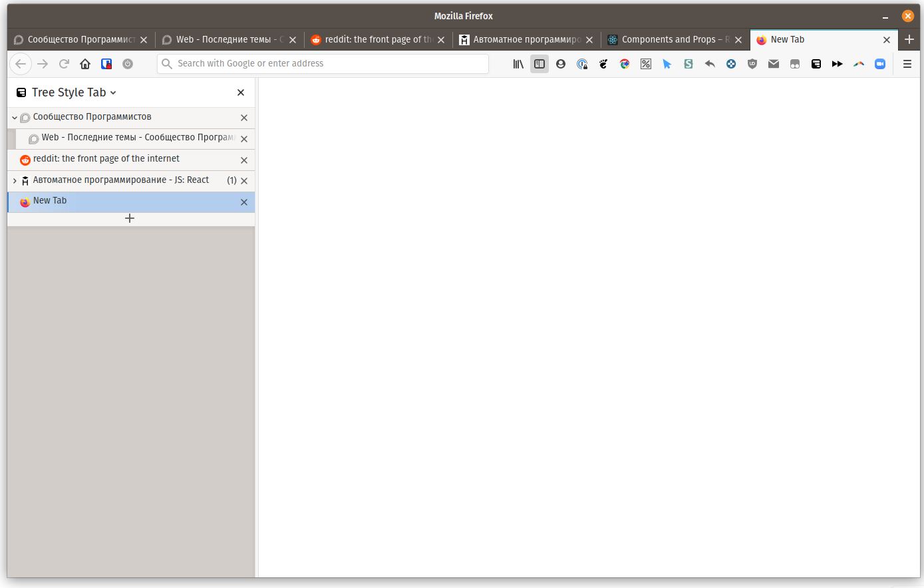This screenshot has height=588, width=924.
Task: Click the GNOME foot extension icon
Action: [x=603, y=64]
